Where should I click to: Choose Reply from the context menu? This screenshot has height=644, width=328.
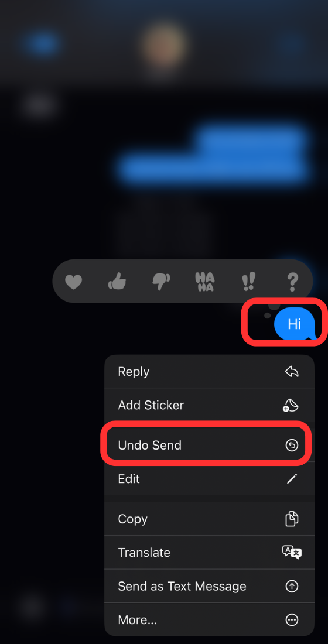click(209, 372)
